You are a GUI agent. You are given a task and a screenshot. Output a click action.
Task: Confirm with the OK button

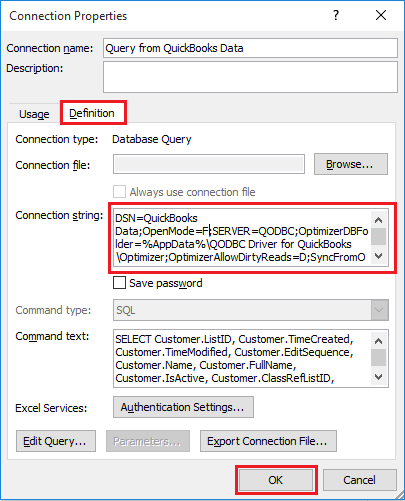[276, 480]
